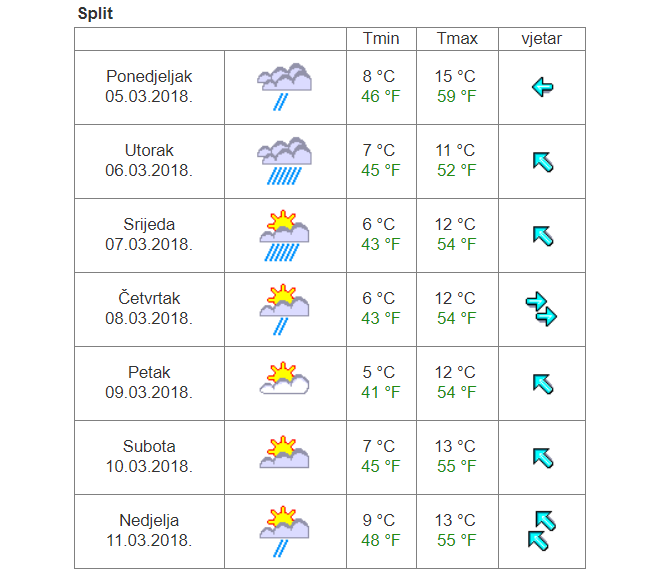
Task: Click the Tmax column header
Action: [457, 39]
